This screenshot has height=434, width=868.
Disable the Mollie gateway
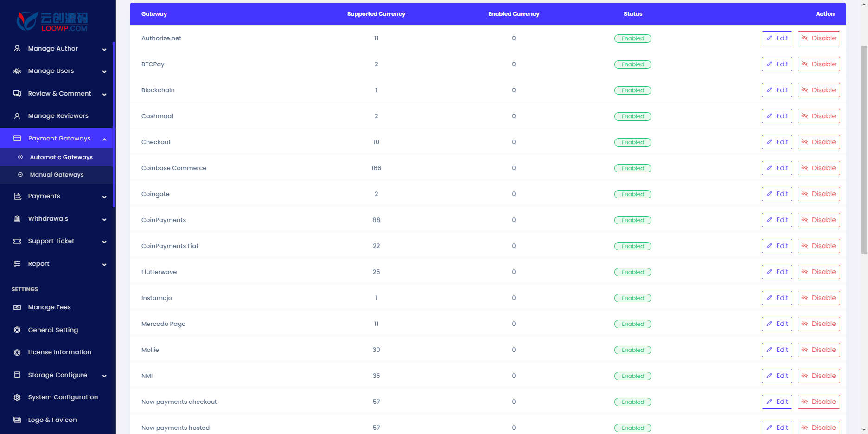[x=818, y=350]
